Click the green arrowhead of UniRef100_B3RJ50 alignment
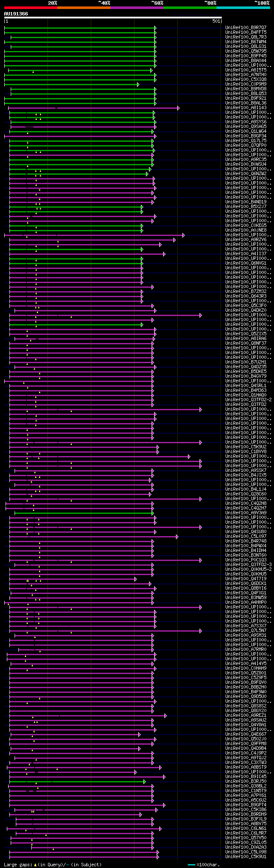274x868 pixels. coord(145,781)
